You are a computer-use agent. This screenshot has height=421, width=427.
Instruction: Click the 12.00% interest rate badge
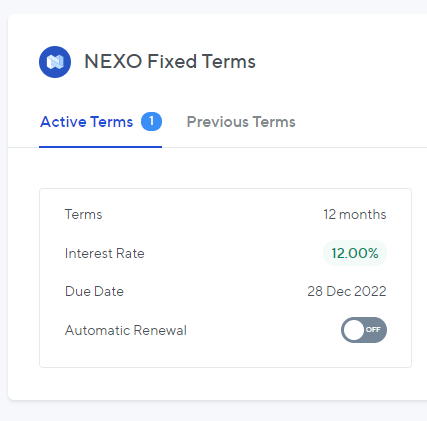click(x=355, y=253)
